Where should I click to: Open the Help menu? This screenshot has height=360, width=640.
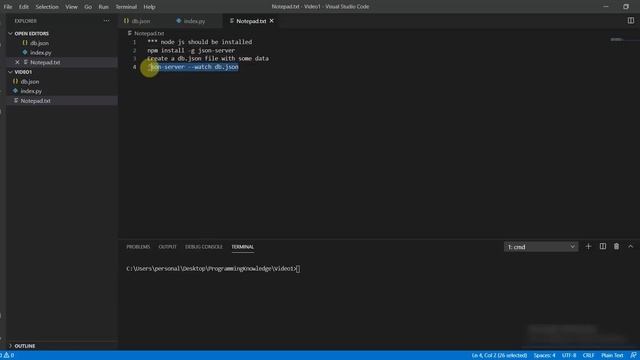pos(149,7)
